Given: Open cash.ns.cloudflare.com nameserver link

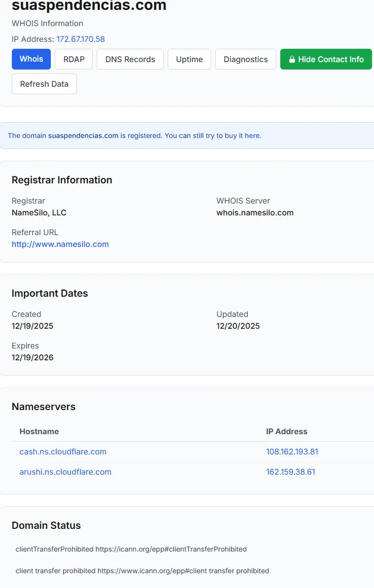Looking at the screenshot, I should (x=63, y=451).
